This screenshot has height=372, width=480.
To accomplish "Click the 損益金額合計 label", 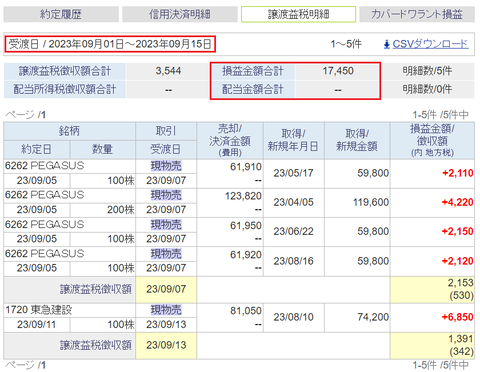I will tap(253, 71).
